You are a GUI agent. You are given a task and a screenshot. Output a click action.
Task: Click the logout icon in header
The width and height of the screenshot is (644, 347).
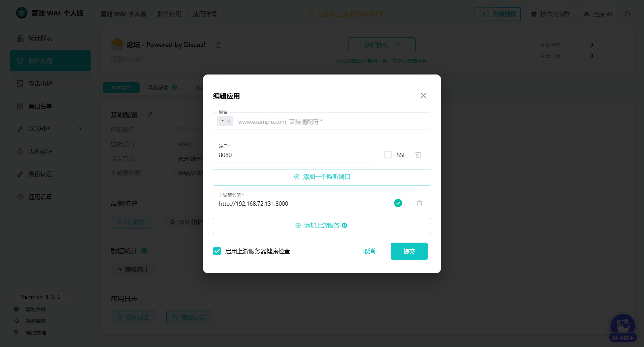[628, 14]
